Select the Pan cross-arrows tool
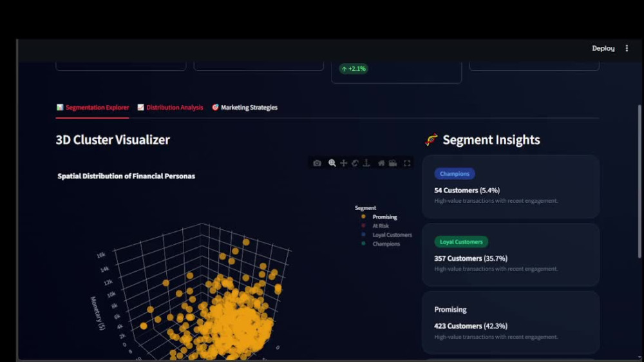This screenshot has height=362, width=644. coord(343,163)
